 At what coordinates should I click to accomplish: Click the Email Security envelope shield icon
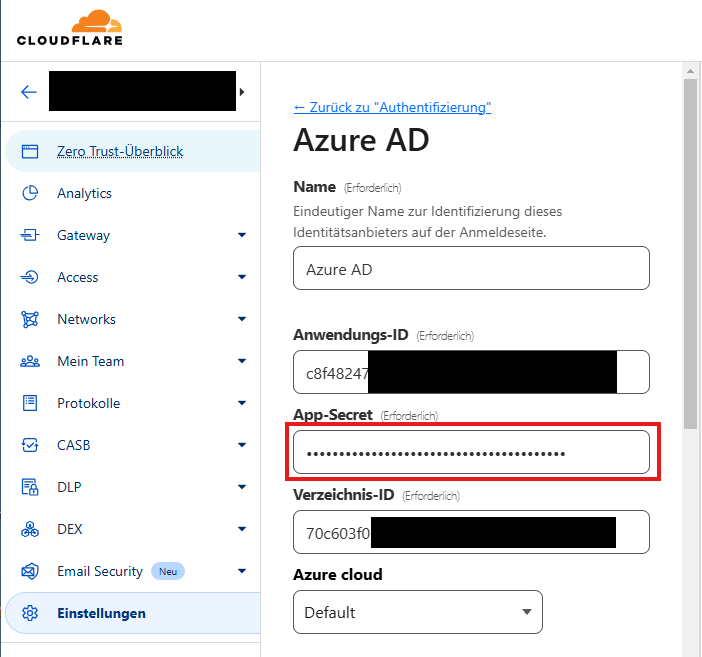(30, 571)
